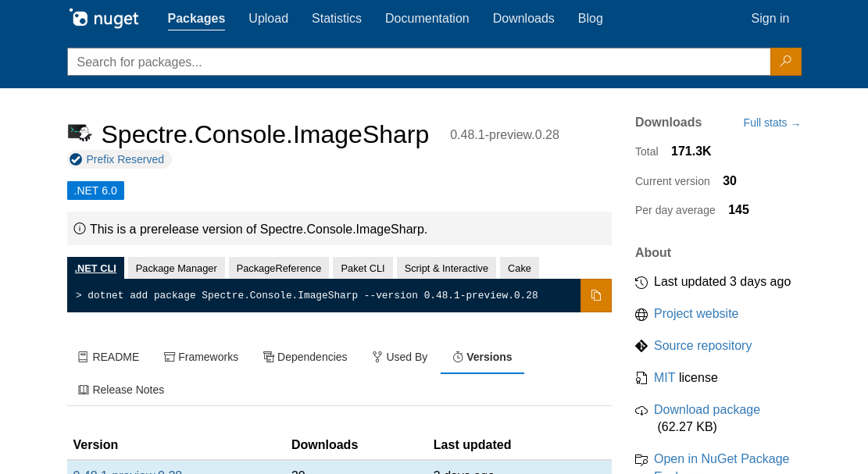Go to the Statistics menu item
Viewport: 868px width, 474px height.
tap(336, 19)
